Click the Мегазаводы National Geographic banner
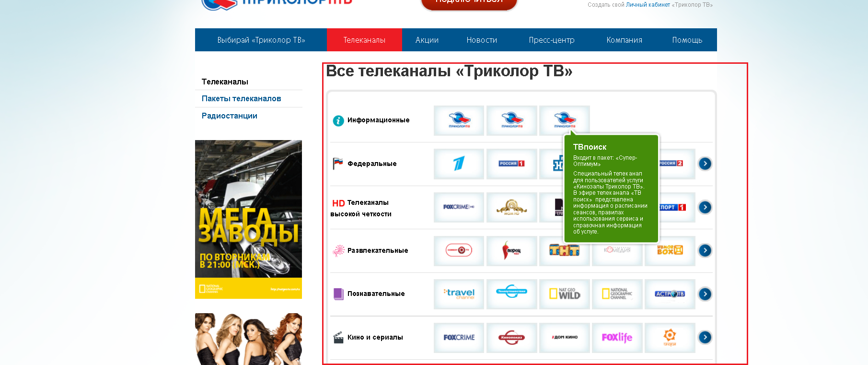The height and width of the screenshot is (365, 868). click(248, 219)
